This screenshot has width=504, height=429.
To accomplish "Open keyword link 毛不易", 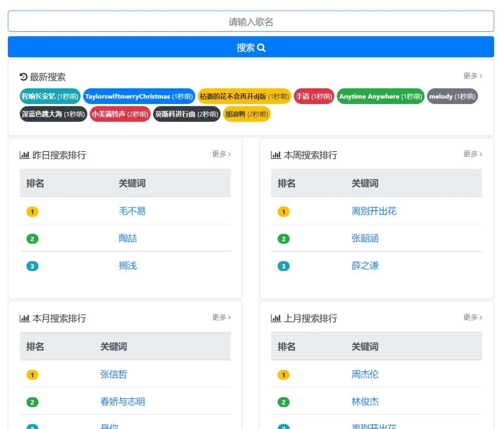I will coord(132,211).
